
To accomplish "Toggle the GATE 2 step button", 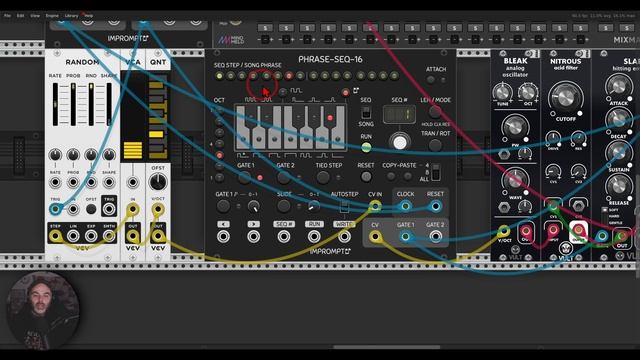I will click(284, 178).
